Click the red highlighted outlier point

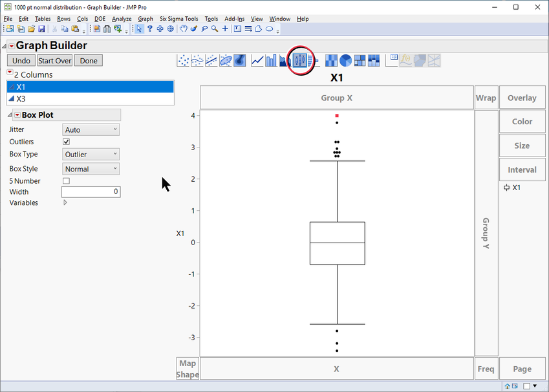(x=337, y=116)
